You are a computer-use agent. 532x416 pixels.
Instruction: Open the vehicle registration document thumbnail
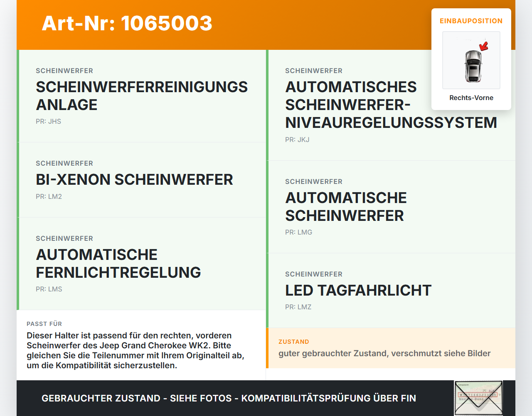[x=478, y=398]
